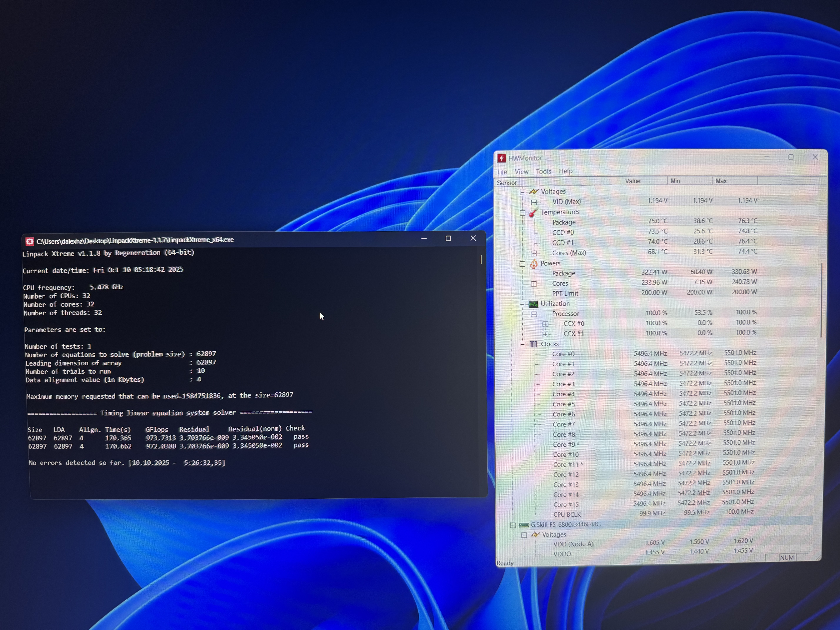
Task: Click the Voltages lightning icon under CPU
Action: [x=534, y=191]
